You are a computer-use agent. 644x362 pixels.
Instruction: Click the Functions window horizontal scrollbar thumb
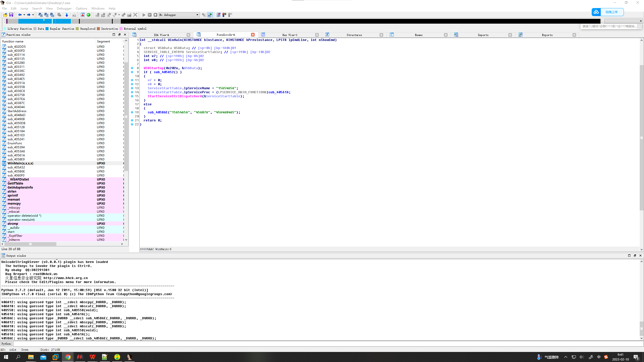pos(30,244)
